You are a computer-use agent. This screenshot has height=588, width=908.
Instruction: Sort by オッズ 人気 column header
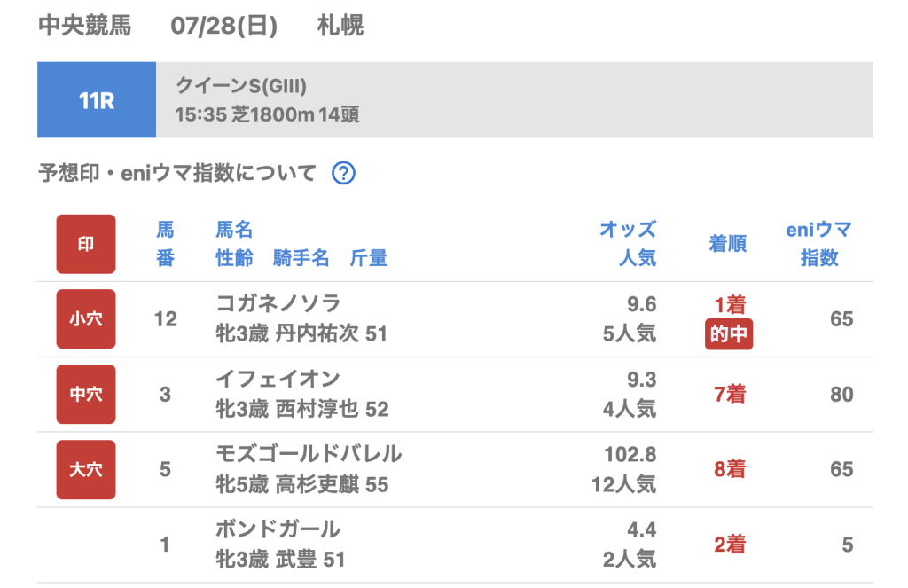pyautogui.click(x=627, y=244)
